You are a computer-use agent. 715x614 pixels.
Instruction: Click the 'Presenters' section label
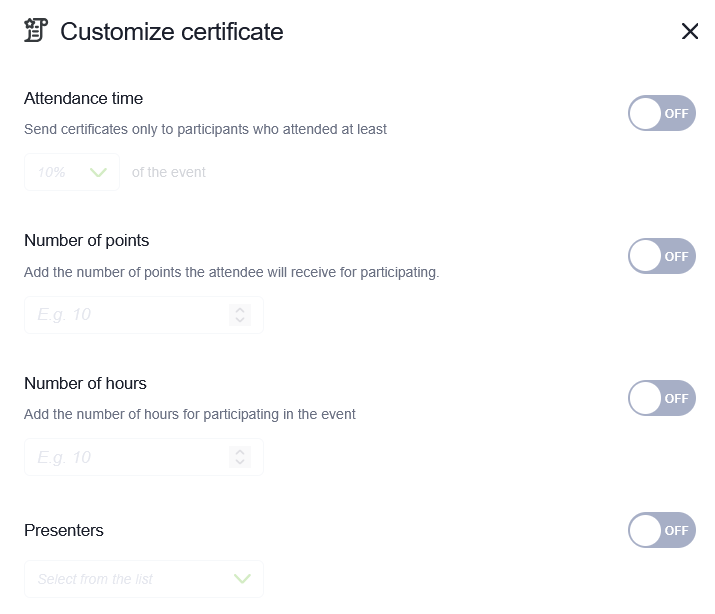tap(64, 531)
